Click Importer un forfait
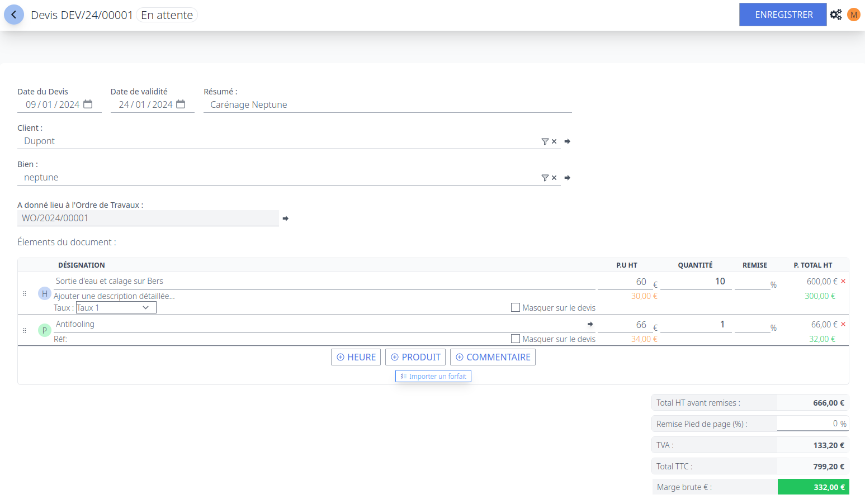 pyautogui.click(x=433, y=376)
